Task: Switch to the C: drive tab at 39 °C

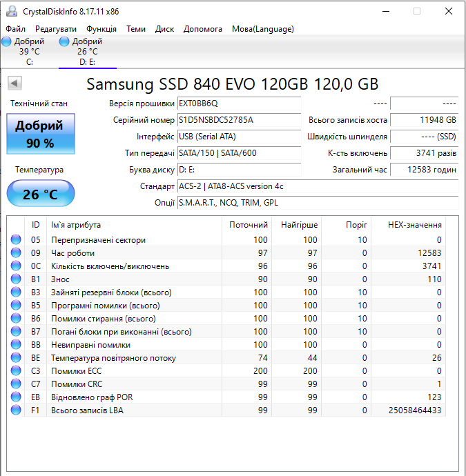Action: point(29,52)
